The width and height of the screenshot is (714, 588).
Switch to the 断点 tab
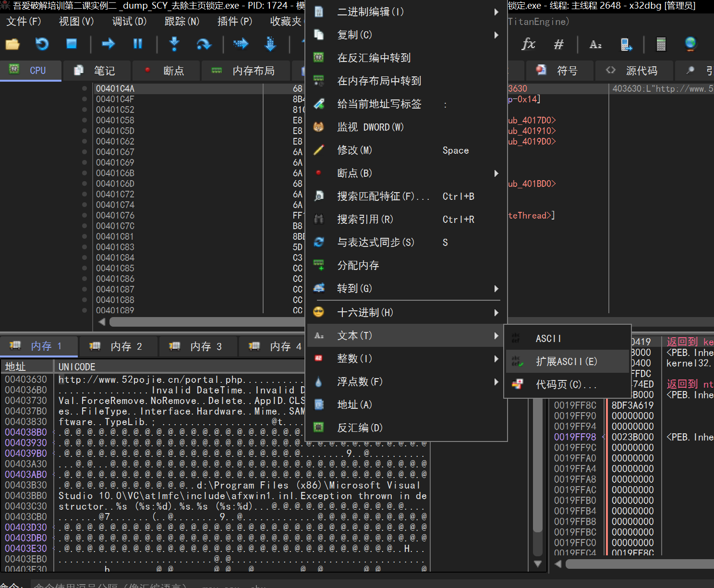[x=166, y=71]
